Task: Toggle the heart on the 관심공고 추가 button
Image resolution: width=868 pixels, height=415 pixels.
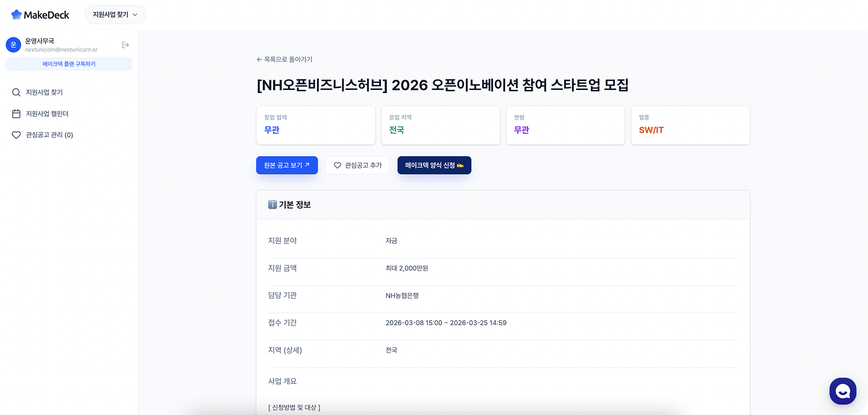Action: (x=337, y=165)
